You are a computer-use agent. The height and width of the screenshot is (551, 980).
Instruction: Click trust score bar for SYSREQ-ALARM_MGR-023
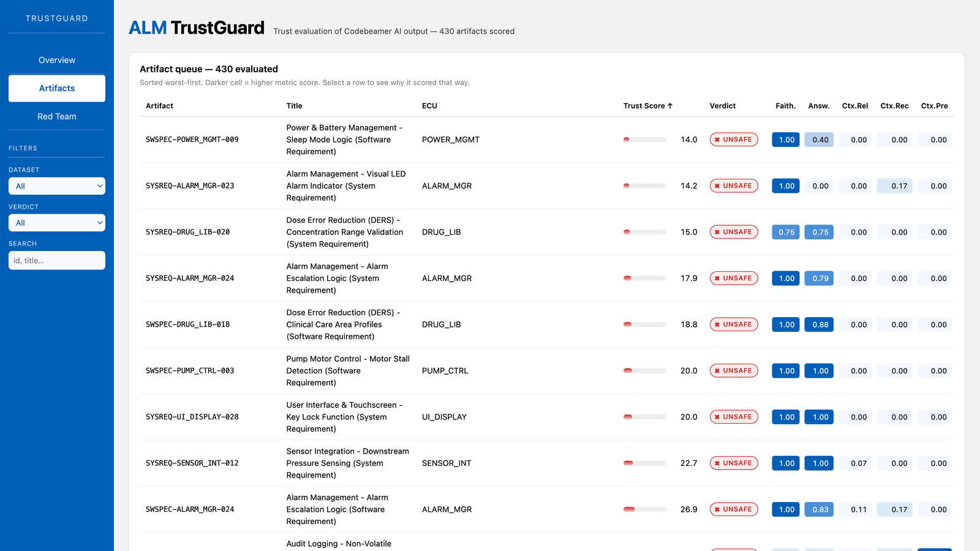[645, 186]
